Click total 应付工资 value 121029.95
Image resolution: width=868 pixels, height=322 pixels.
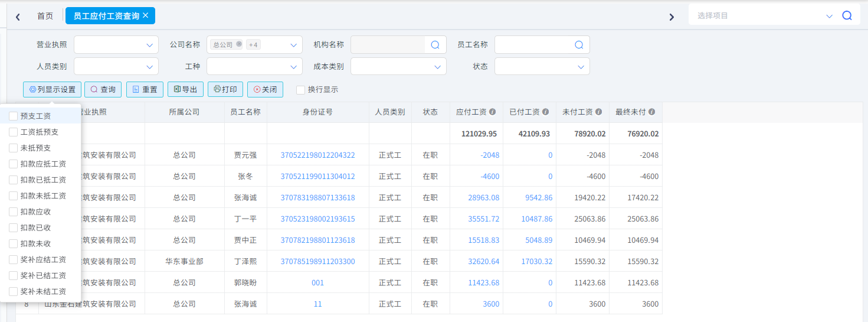[x=479, y=134]
